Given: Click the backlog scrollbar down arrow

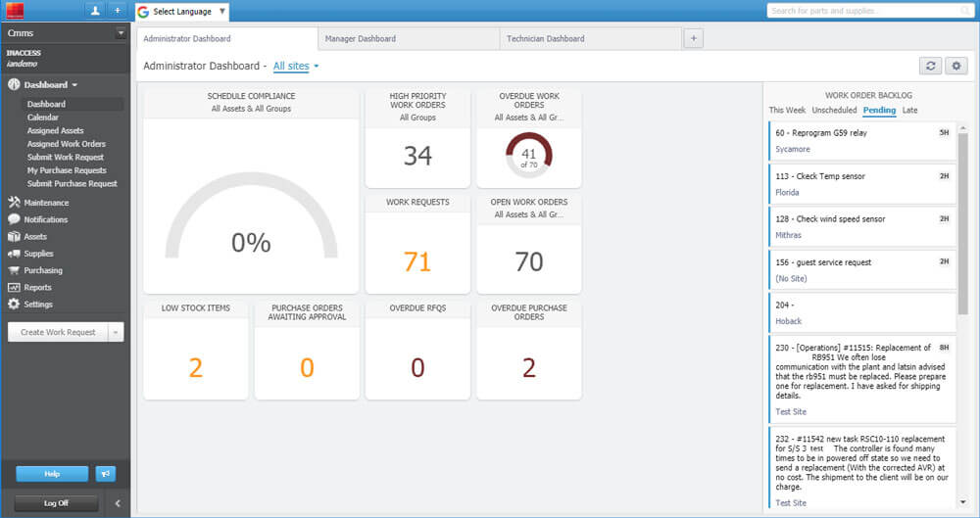Looking at the screenshot, I should tap(963, 501).
